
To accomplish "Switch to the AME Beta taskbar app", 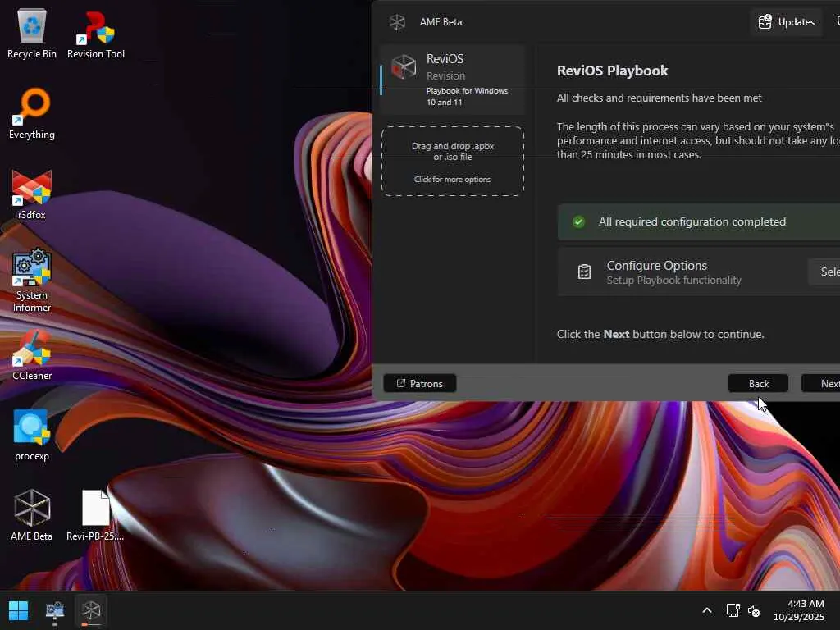I will pyautogui.click(x=91, y=610).
